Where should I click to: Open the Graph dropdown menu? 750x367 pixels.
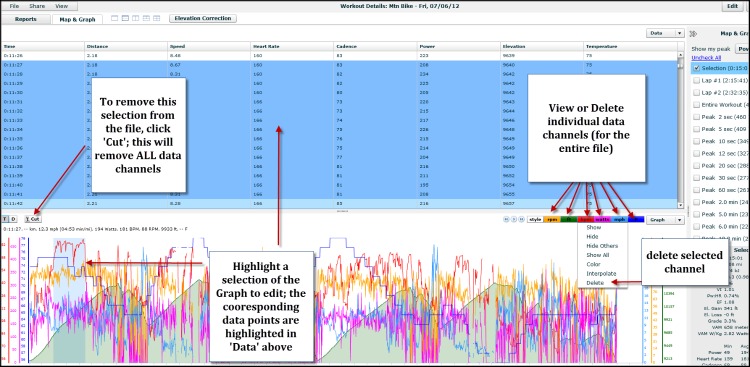[665, 220]
